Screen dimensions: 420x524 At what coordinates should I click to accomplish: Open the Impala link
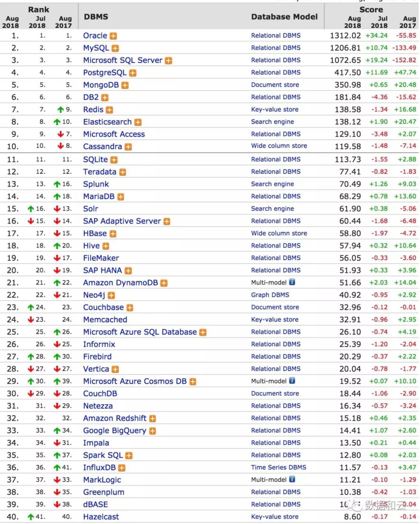coord(96,443)
